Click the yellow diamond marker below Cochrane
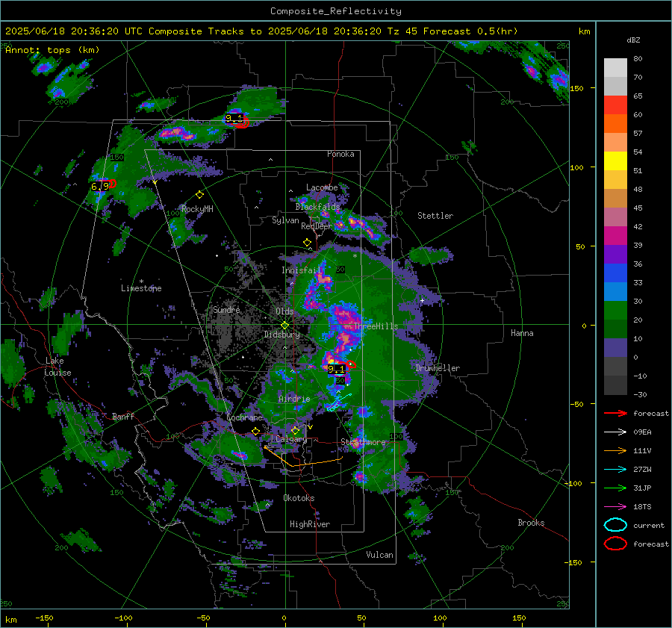The height and width of the screenshot is (628, 672). coord(255,432)
